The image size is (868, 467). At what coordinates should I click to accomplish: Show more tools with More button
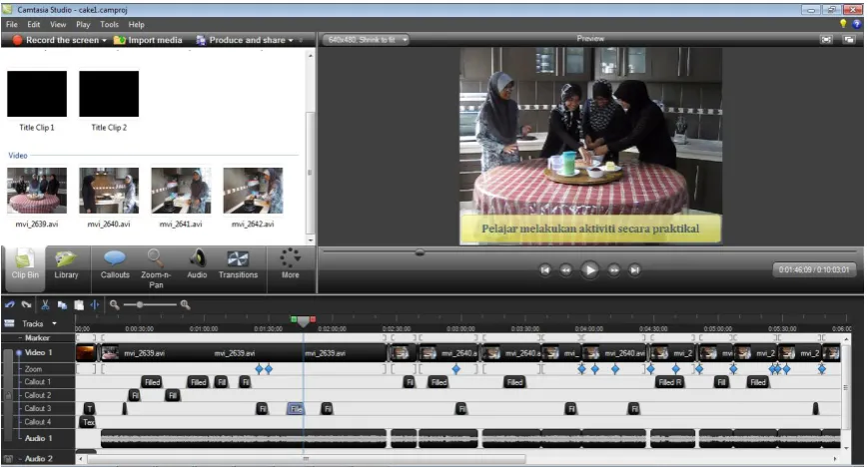(290, 264)
